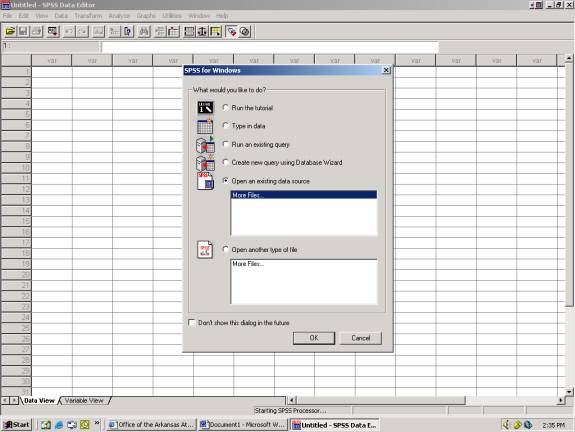Screen dimensions: 575x432
Task: Click the horizontal scrollbar left arrow
Action: point(292,400)
